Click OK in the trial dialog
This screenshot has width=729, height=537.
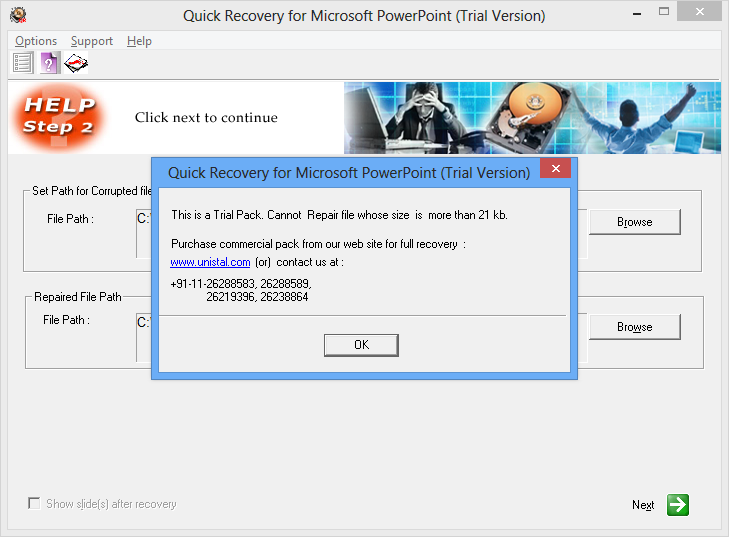pos(361,345)
